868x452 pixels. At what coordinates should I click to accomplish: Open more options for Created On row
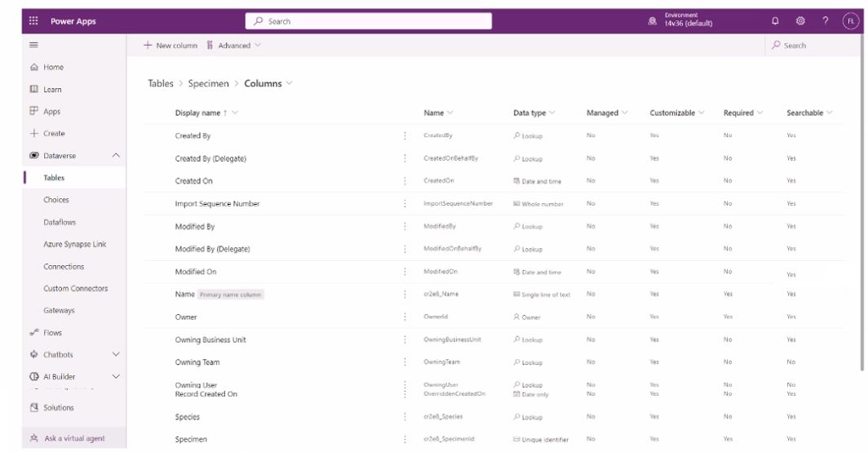405,181
